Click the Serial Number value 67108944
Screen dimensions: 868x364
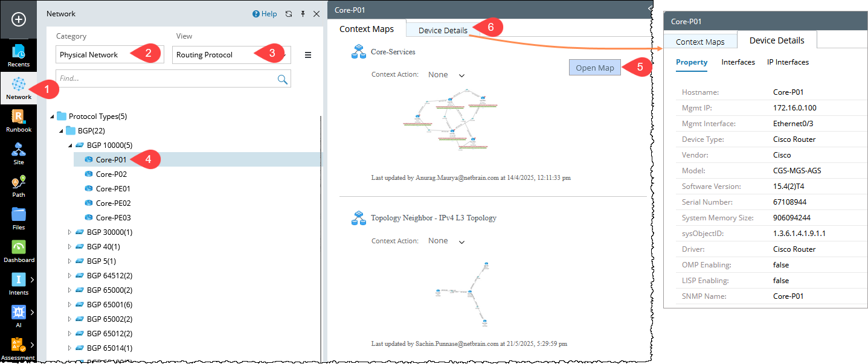[790, 202]
